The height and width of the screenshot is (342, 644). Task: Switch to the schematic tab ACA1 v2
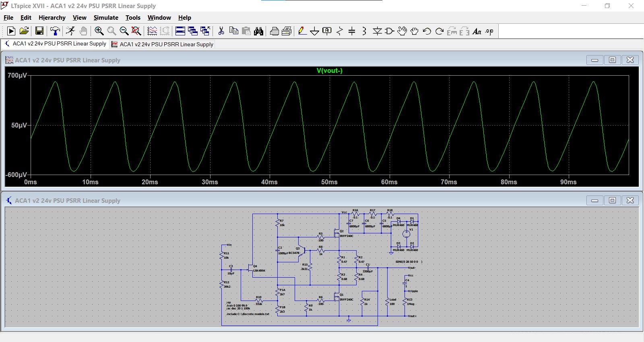click(55, 43)
